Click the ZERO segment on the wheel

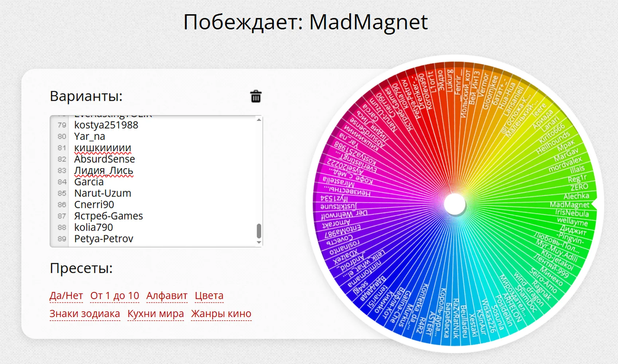[x=579, y=187]
